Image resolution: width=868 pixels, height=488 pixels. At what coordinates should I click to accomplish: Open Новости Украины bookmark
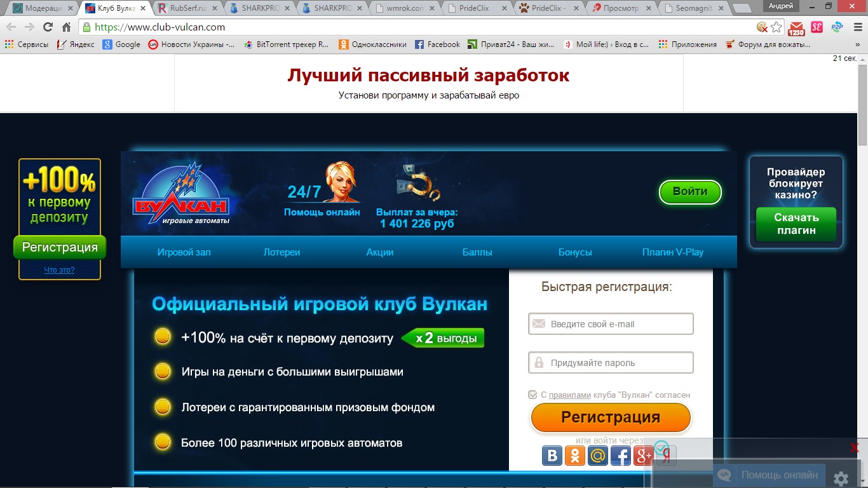coord(191,44)
